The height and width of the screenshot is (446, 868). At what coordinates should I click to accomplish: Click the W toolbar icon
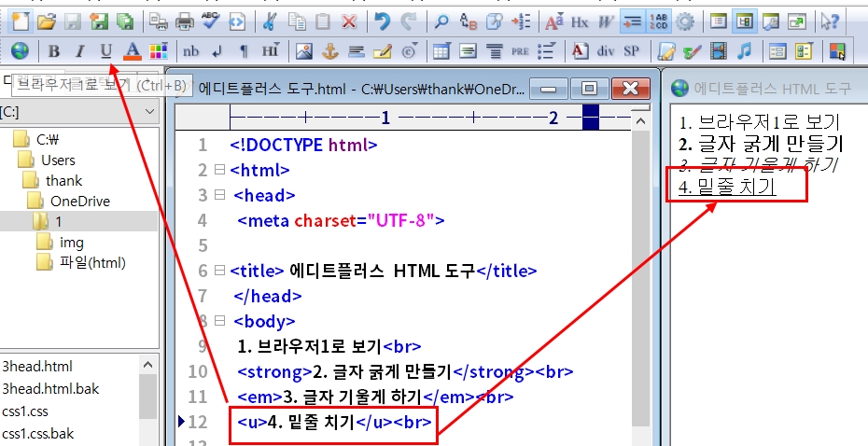[x=606, y=21]
